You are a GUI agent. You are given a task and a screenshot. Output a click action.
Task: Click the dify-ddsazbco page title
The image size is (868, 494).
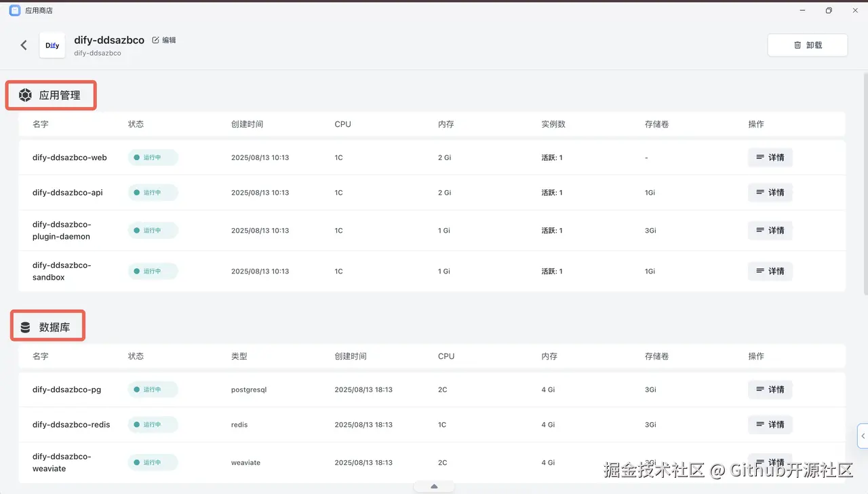(109, 40)
